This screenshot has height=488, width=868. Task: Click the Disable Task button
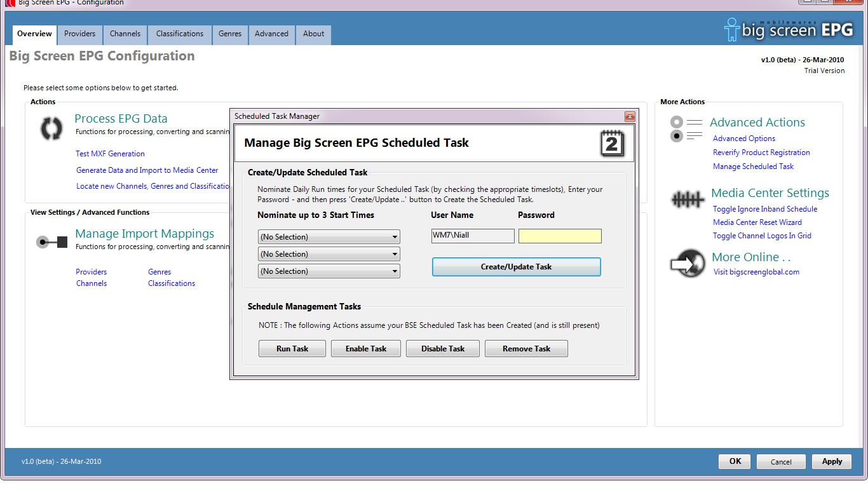coord(443,349)
